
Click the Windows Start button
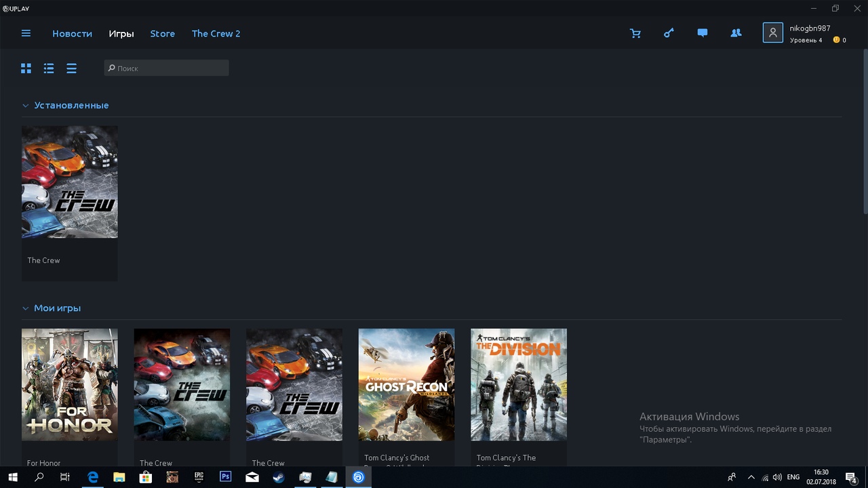(13, 477)
